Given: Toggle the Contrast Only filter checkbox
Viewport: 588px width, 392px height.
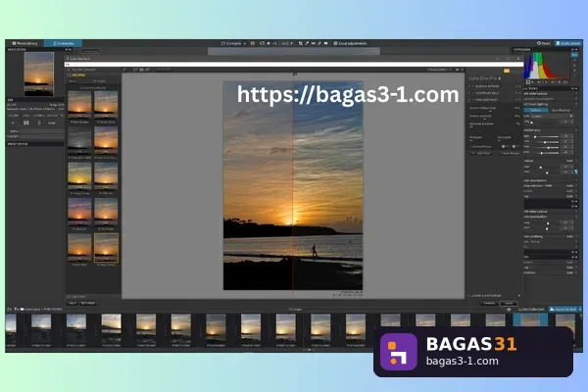Looking at the screenshot, I should 473,93.
